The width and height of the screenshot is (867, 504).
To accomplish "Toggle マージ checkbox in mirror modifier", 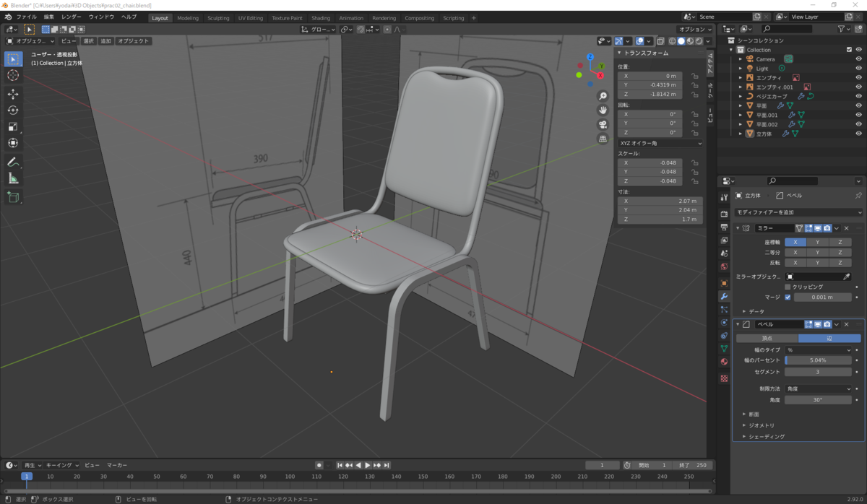I will click(x=788, y=297).
